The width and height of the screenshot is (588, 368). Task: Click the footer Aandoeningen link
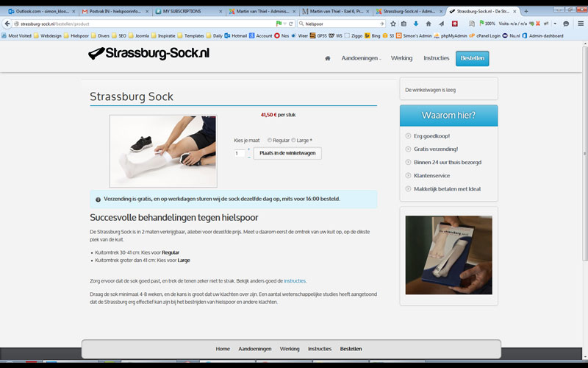pos(254,349)
